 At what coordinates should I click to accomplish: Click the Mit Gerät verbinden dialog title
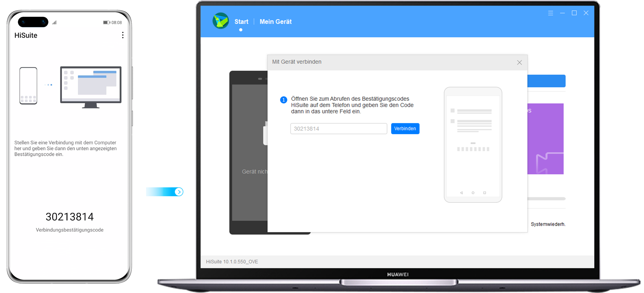coord(296,62)
